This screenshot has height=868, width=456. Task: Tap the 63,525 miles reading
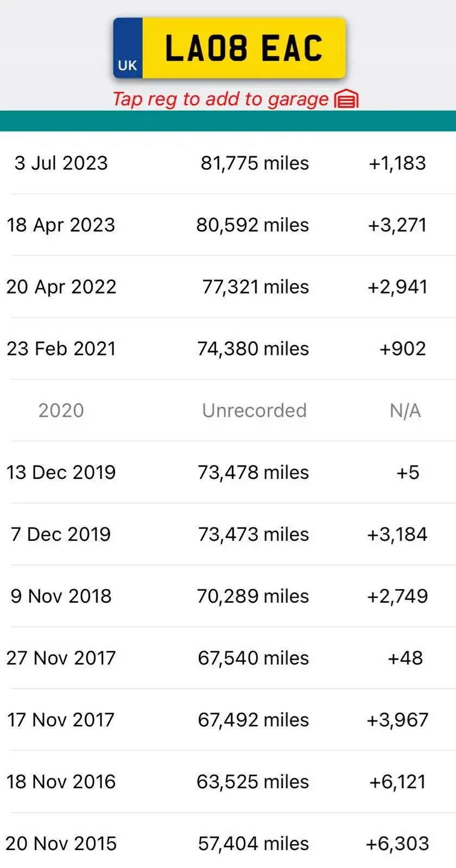(253, 782)
